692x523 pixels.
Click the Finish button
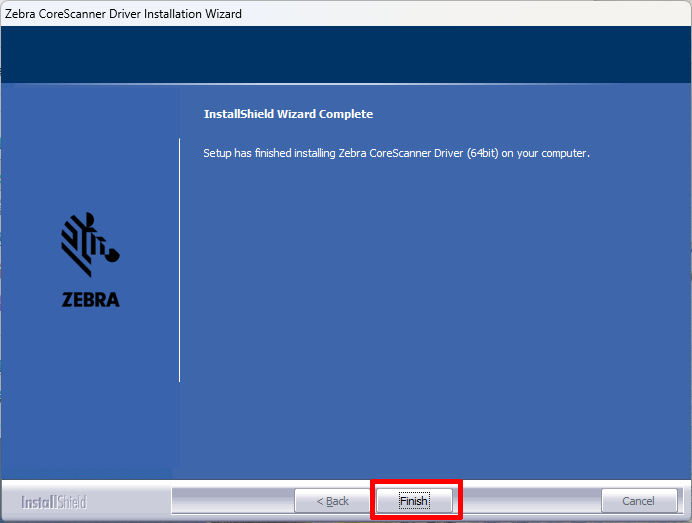click(414, 501)
